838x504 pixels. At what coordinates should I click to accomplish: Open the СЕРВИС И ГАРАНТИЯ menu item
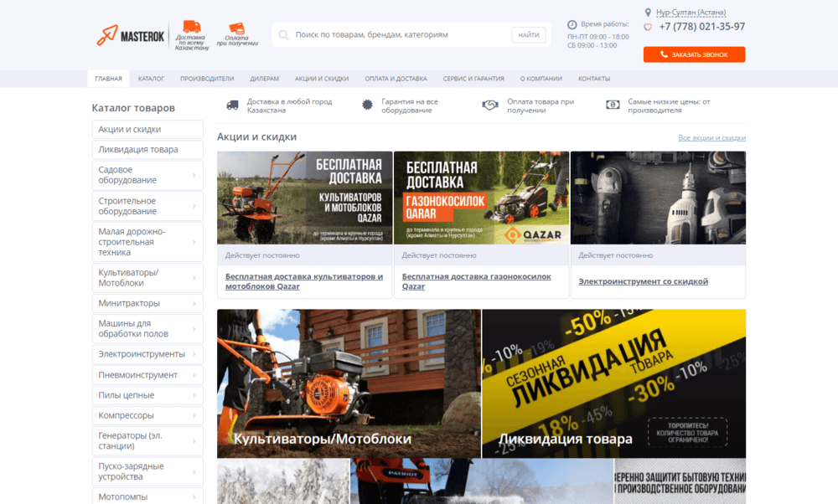(473, 79)
